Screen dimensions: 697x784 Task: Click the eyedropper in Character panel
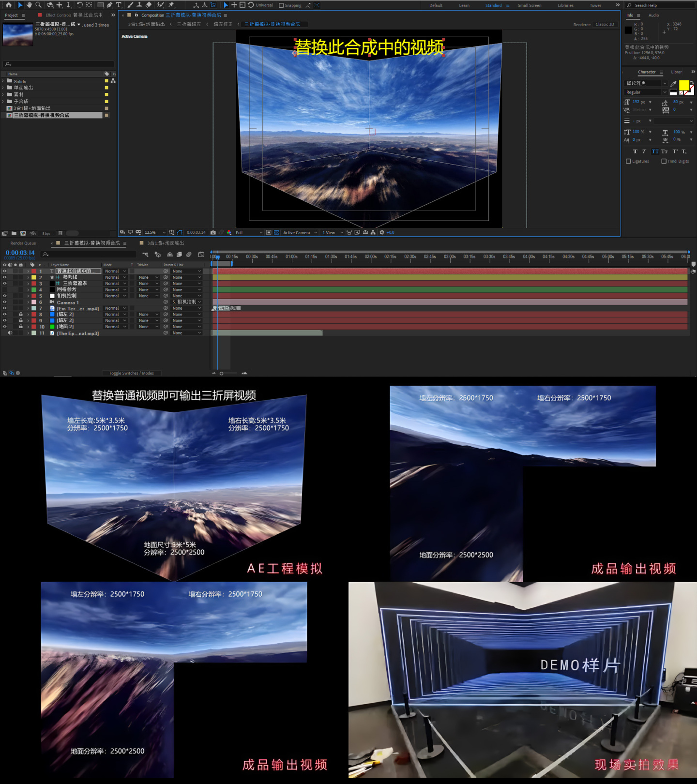pos(673,84)
